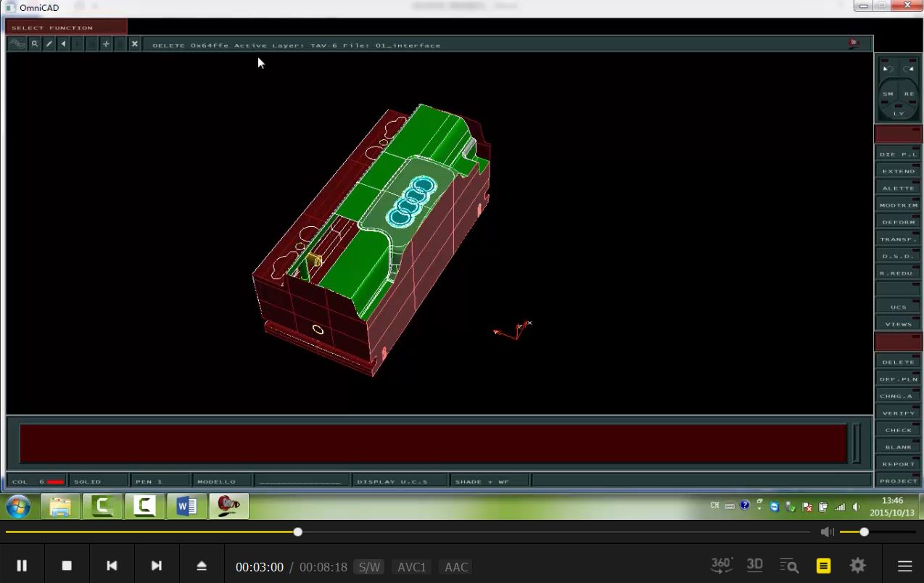Enable 360 degree video mode

pos(721,565)
